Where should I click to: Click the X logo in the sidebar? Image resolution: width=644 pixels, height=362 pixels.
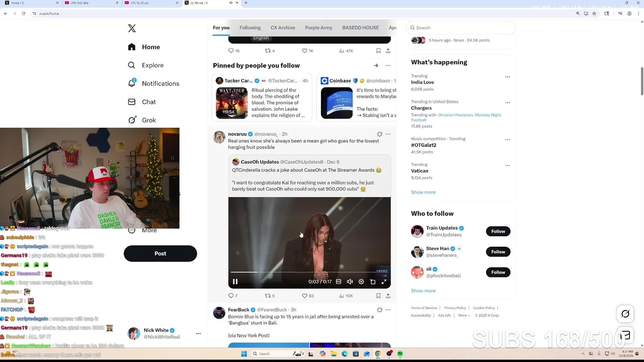(132, 29)
